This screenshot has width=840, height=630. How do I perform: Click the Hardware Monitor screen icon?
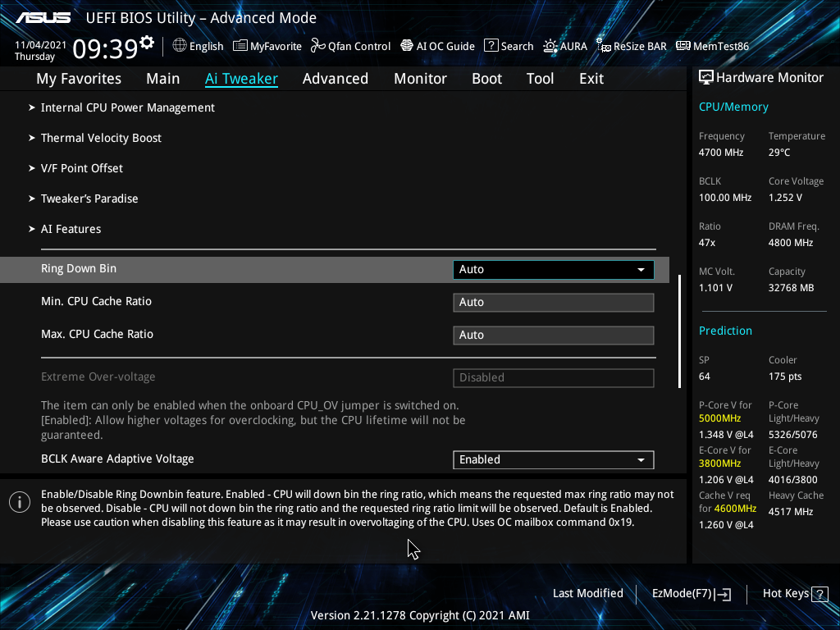click(706, 78)
